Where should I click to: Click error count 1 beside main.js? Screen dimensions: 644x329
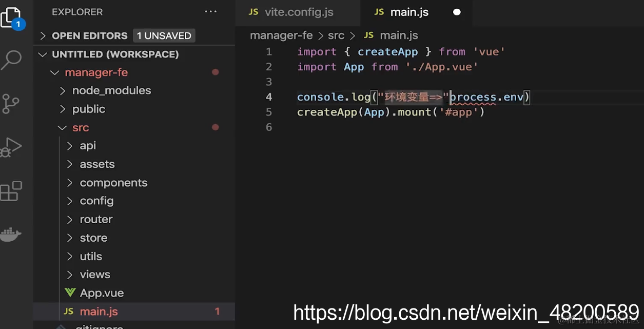[x=217, y=312]
